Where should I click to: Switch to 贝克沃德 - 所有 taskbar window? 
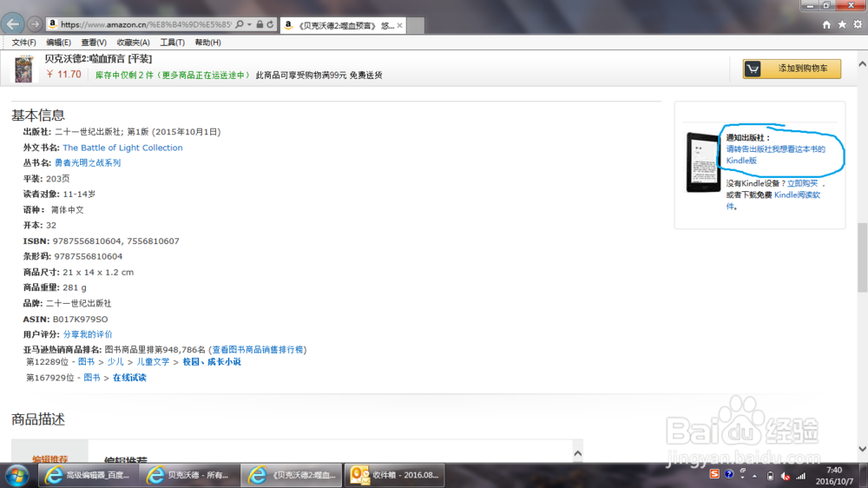point(190,475)
